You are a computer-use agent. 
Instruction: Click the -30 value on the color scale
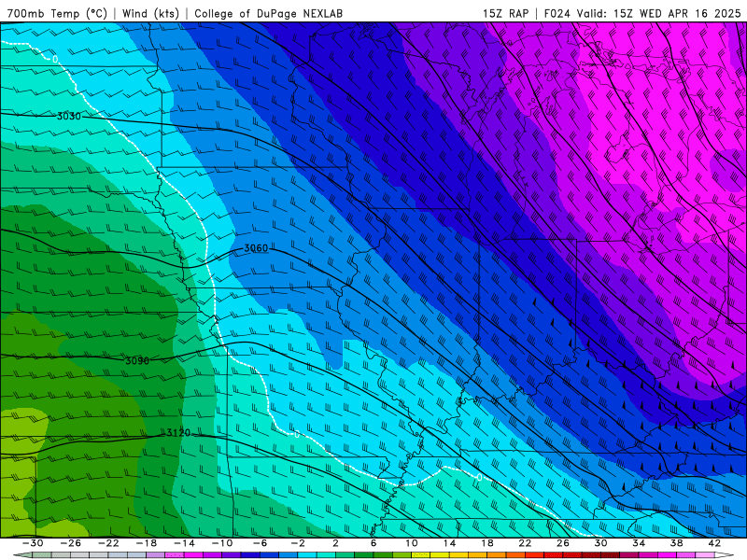33,543
